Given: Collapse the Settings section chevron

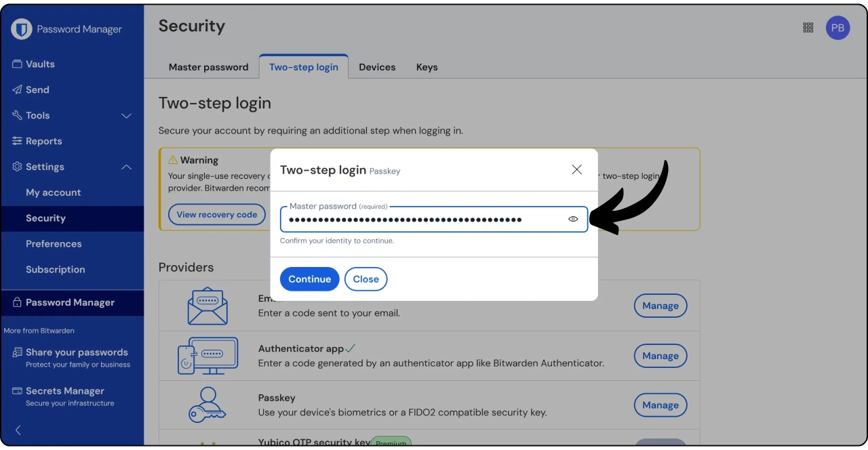Looking at the screenshot, I should pos(126,167).
